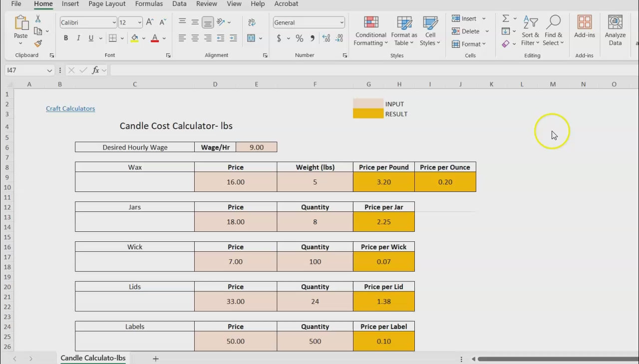Select the Wage/Hr input cell showing 9.00
This screenshot has height=364, width=639.
click(x=257, y=147)
